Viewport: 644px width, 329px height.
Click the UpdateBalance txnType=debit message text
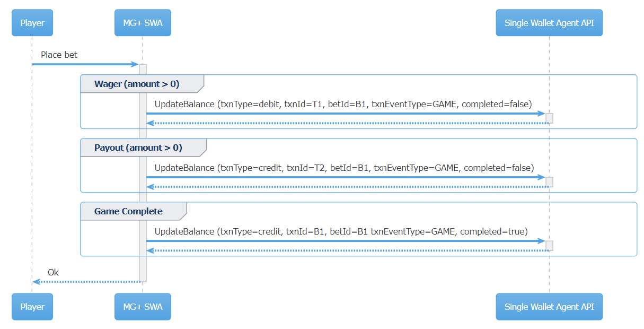pyautogui.click(x=343, y=104)
